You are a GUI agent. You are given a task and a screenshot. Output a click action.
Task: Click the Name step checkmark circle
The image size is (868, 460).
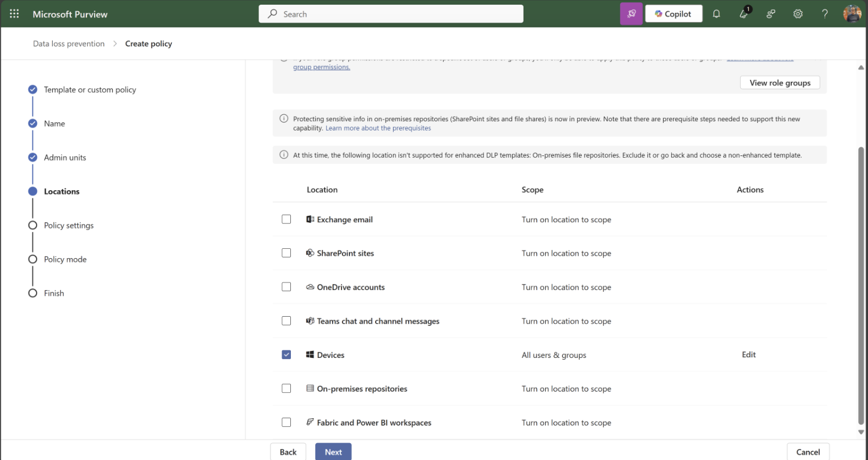click(33, 124)
